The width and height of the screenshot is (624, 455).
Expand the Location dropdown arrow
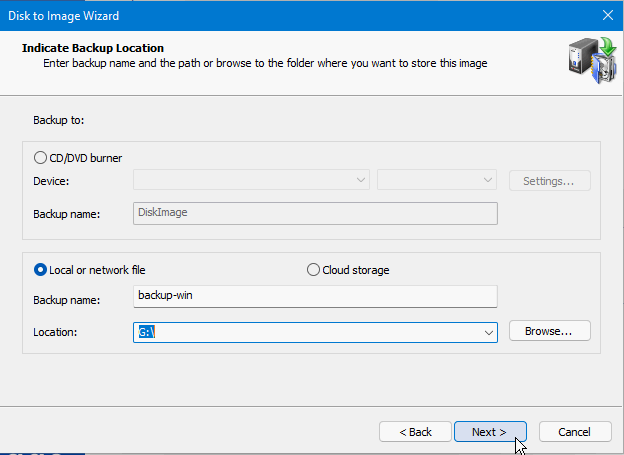pos(489,332)
